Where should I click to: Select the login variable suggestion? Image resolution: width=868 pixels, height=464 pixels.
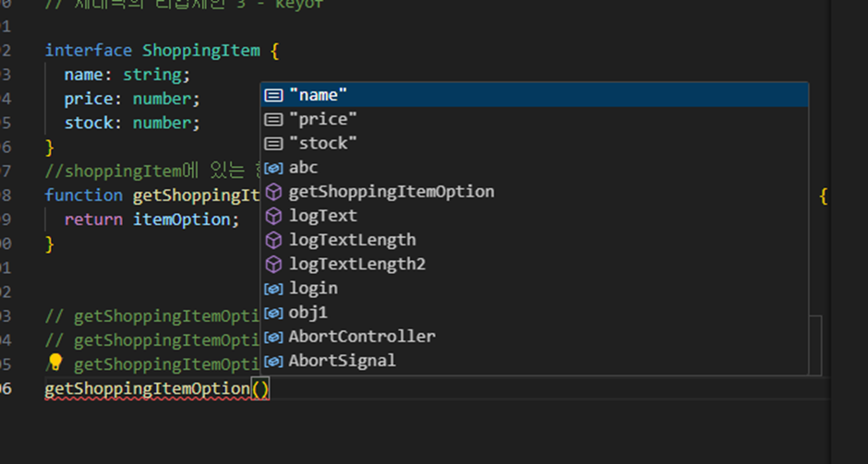[x=535, y=288]
